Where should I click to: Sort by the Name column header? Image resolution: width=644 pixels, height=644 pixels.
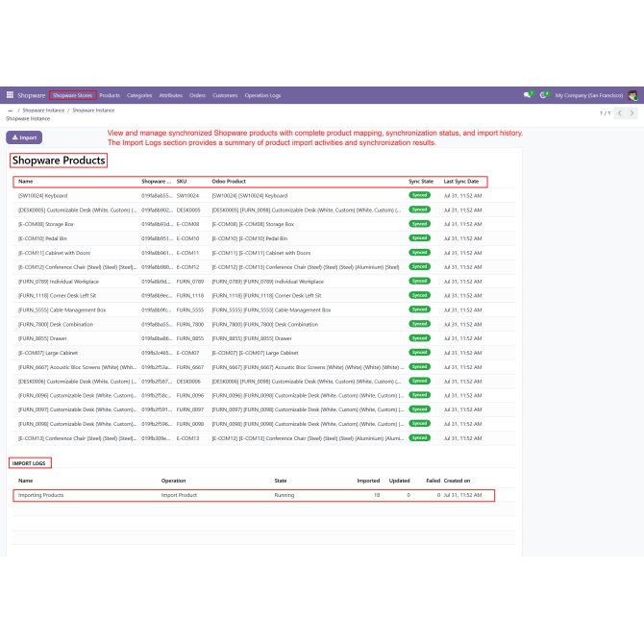[x=25, y=181]
